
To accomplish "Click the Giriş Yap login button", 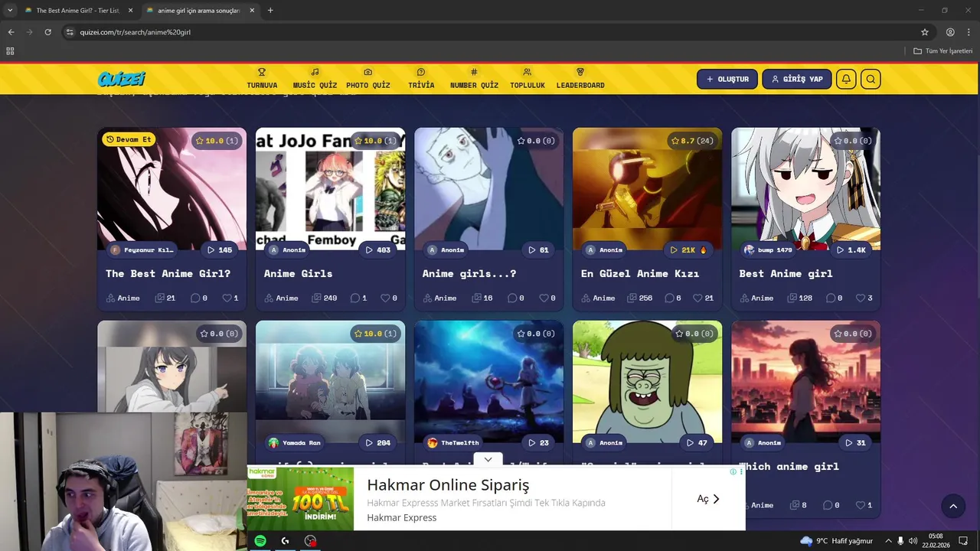I will (x=796, y=79).
